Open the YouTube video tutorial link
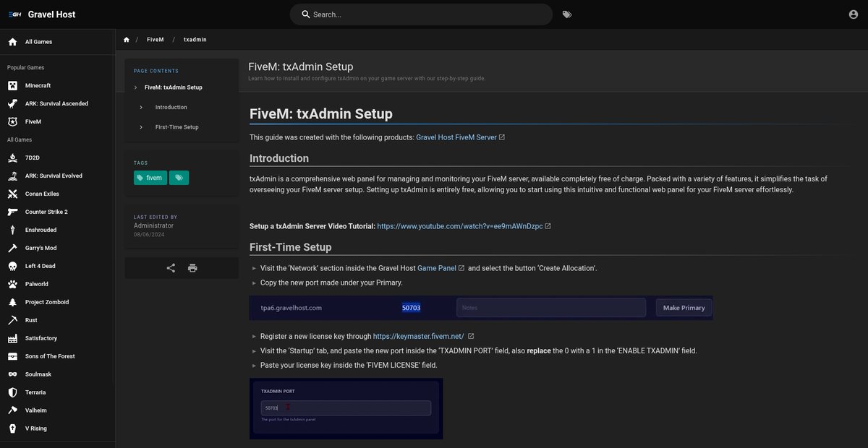Screen dimensions: 868x448 pyautogui.click(x=460, y=226)
